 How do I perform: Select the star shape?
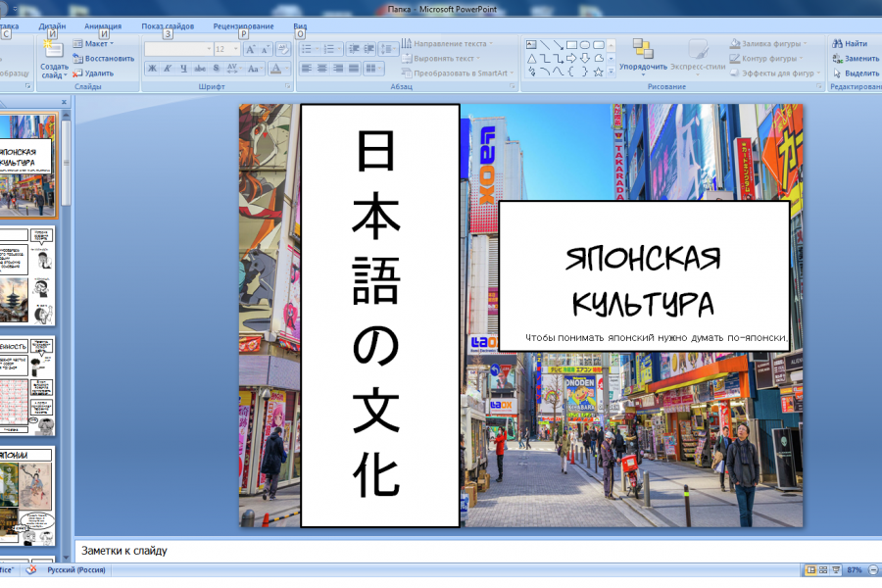coord(599,72)
